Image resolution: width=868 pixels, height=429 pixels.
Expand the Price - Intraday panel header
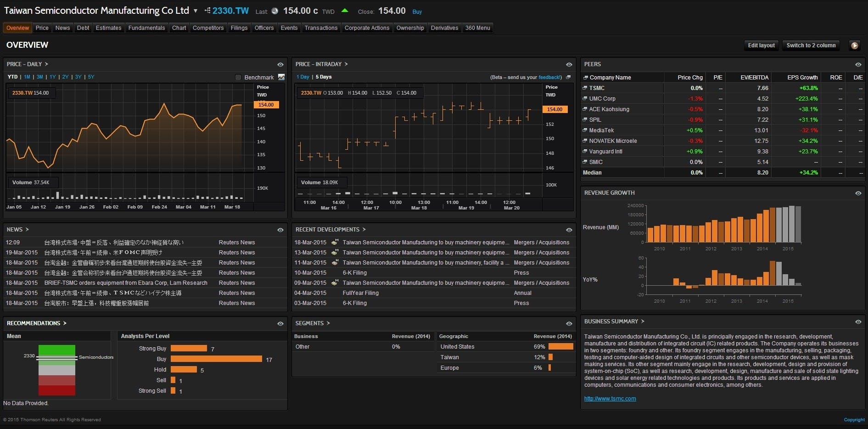322,64
